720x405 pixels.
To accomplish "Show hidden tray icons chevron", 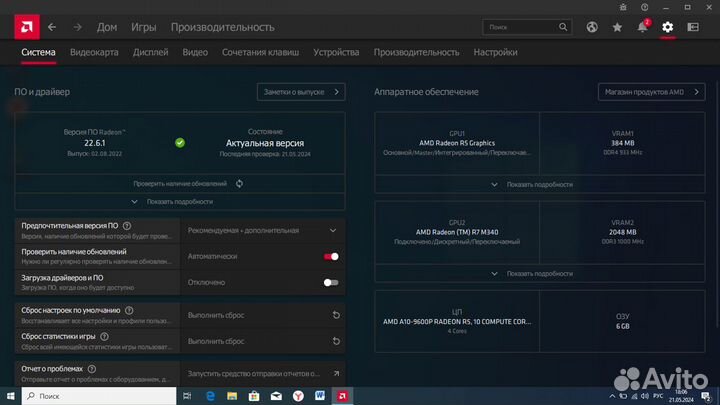I will [612, 396].
